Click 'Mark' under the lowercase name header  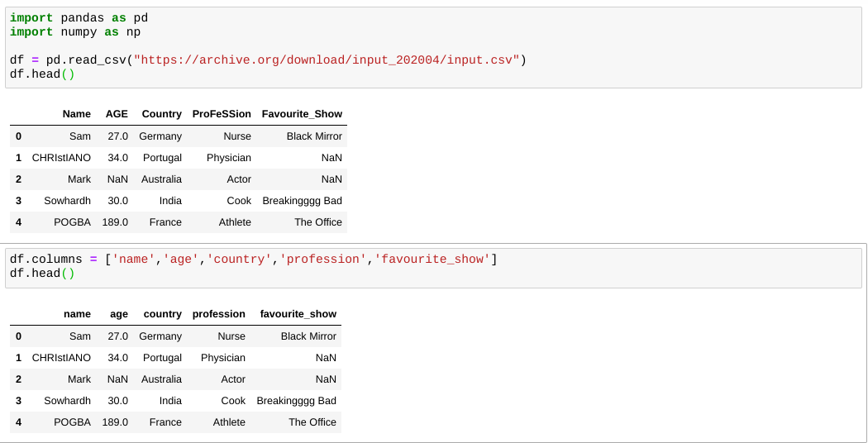(79, 379)
